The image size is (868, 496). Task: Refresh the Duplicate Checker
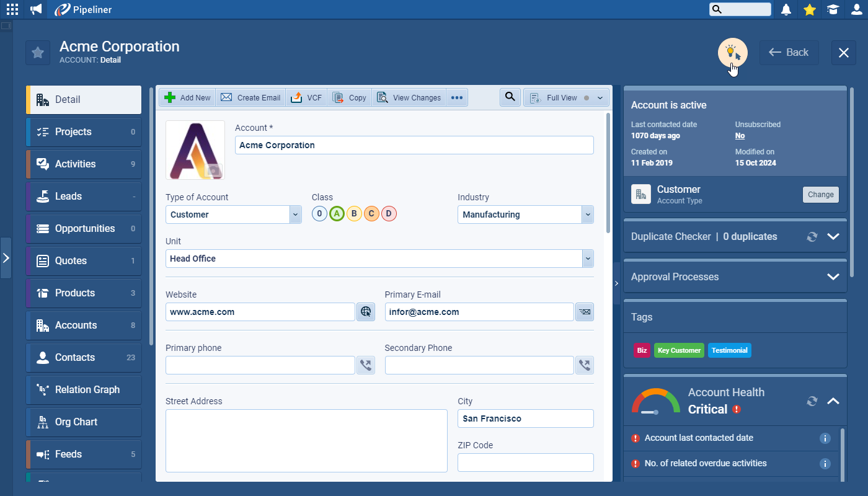(812, 237)
